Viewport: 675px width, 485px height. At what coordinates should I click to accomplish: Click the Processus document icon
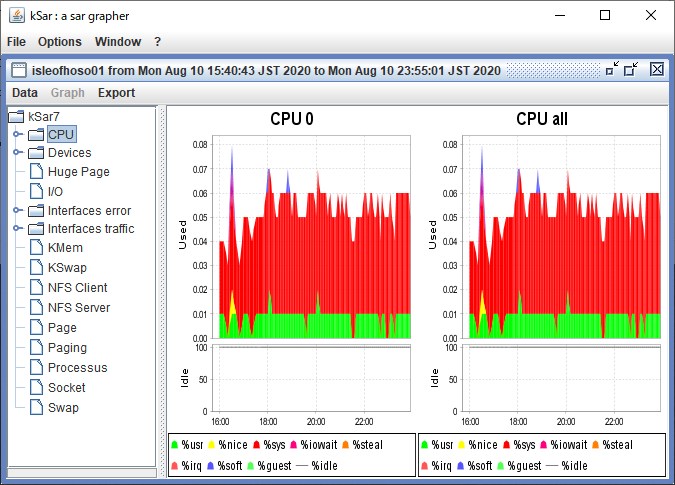pos(37,367)
